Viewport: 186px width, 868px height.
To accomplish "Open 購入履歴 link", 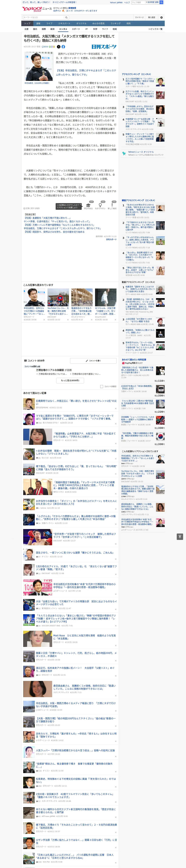I will coord(152,17).
